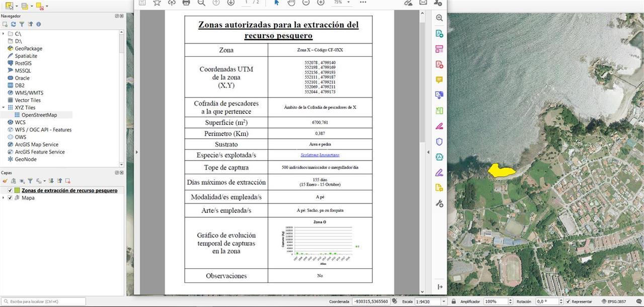Click the Solen species hyperlink in PDF
This screenshot has height=307, width=644.
click(x=320, y=155)
